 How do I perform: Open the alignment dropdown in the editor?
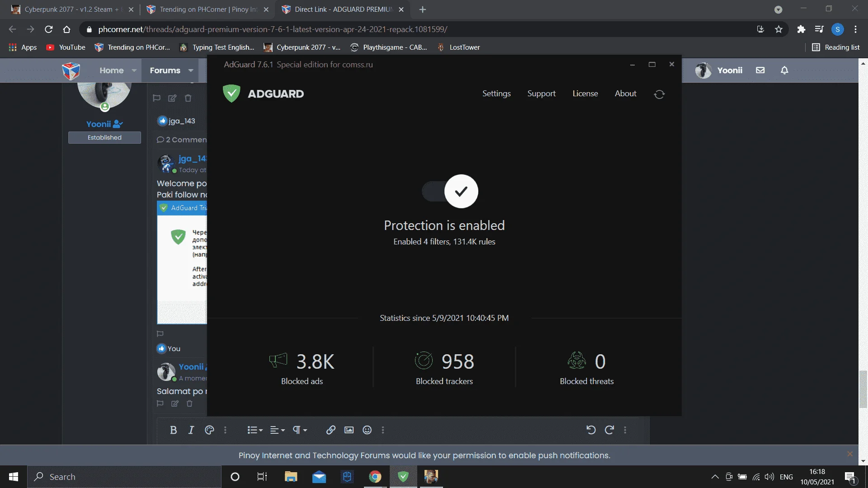click(278, 430)
